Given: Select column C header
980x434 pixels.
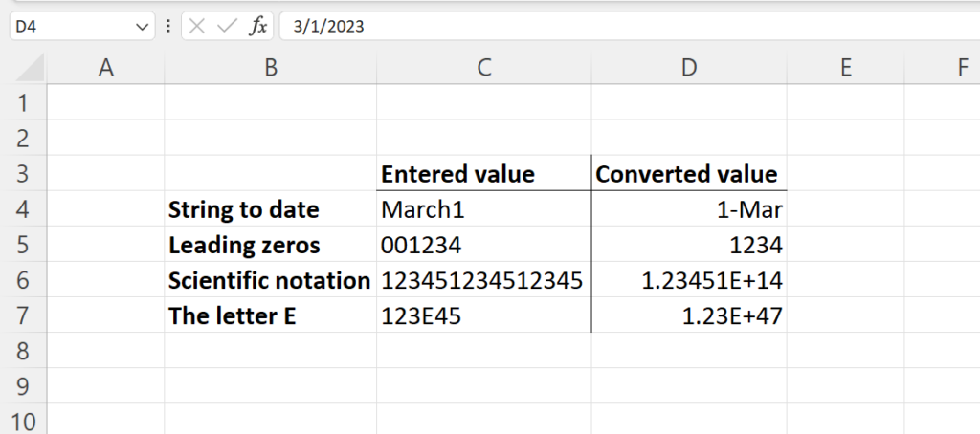Looking at the screenshot, I should (483, 68).
